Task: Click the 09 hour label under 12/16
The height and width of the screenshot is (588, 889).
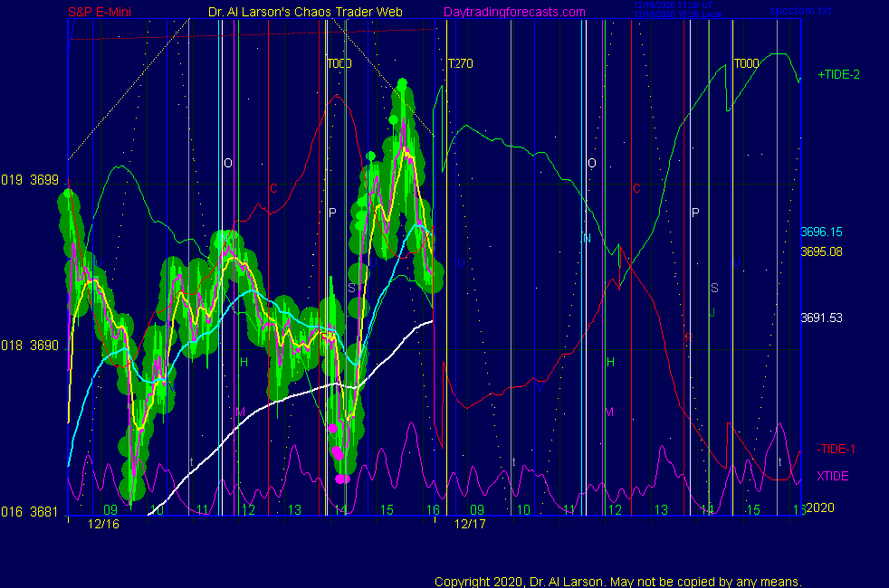Action: [110, 510]
